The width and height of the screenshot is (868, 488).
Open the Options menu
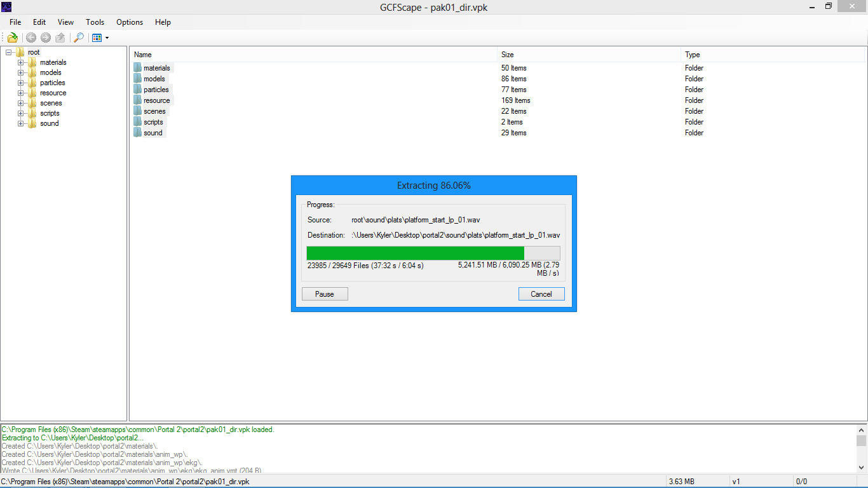(x=130, y=22)
